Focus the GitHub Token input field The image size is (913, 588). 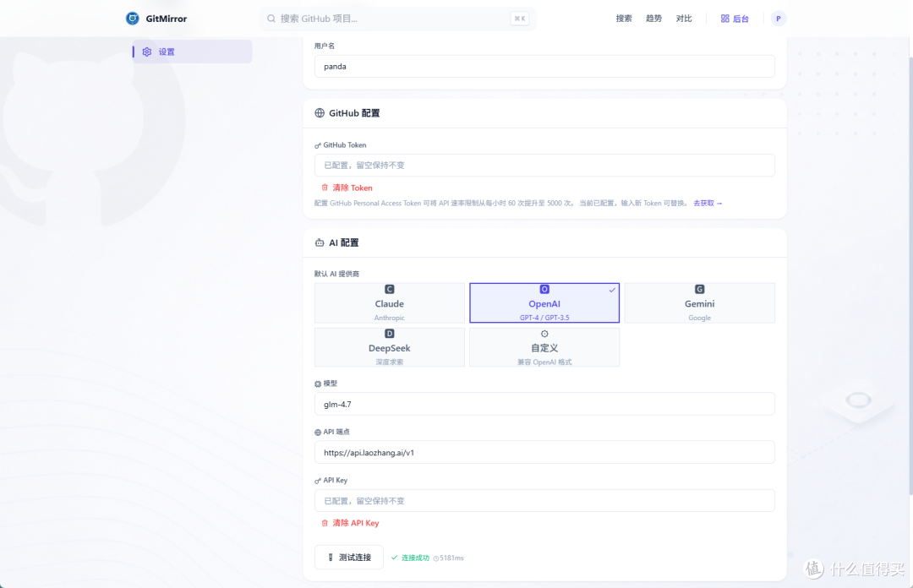(544, 166)
